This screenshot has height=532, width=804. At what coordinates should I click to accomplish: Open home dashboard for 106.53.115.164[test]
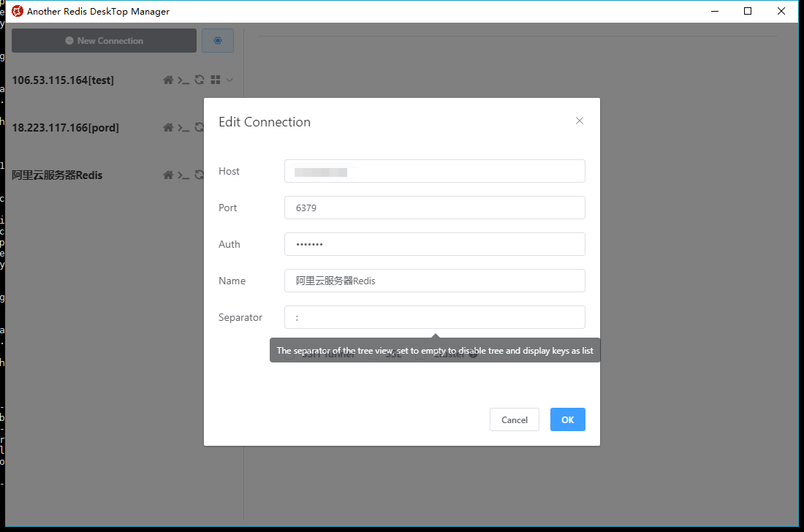point(167,80)
